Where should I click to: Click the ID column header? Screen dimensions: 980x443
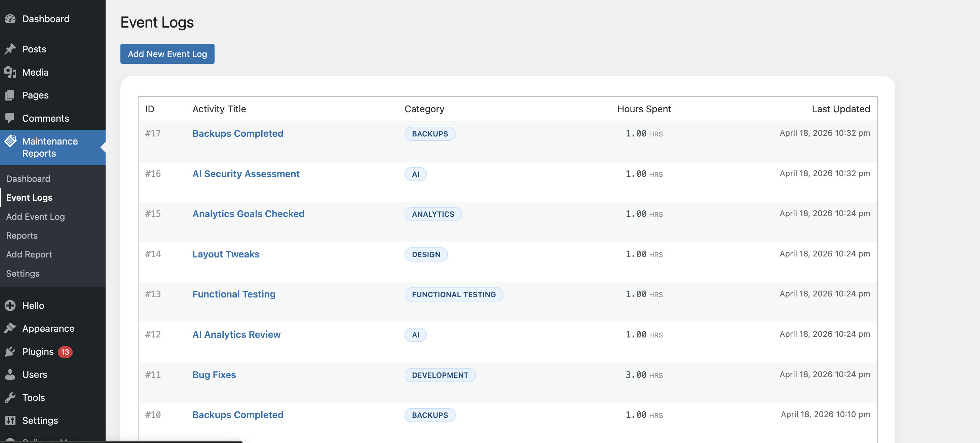tap(150, 109)
